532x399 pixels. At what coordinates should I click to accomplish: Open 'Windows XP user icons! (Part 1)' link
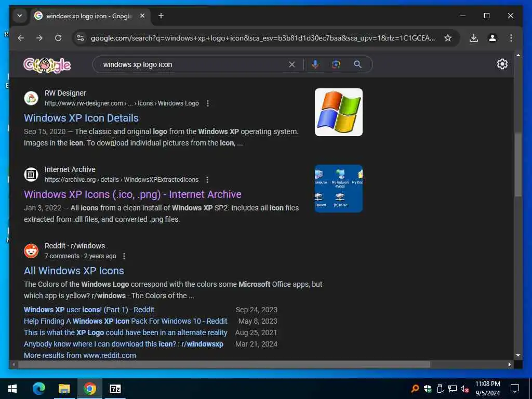[89, 310]
